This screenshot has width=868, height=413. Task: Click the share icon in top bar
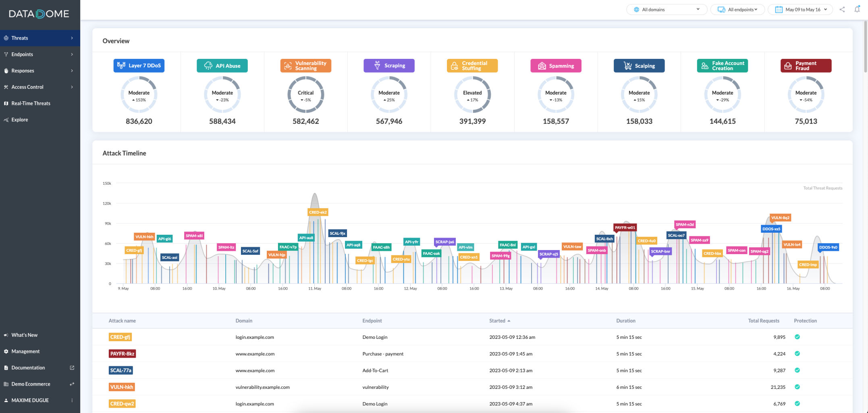(842, 10)
